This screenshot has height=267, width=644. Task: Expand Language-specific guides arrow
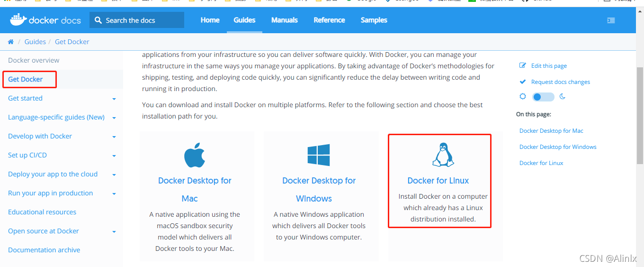(114, 118)
